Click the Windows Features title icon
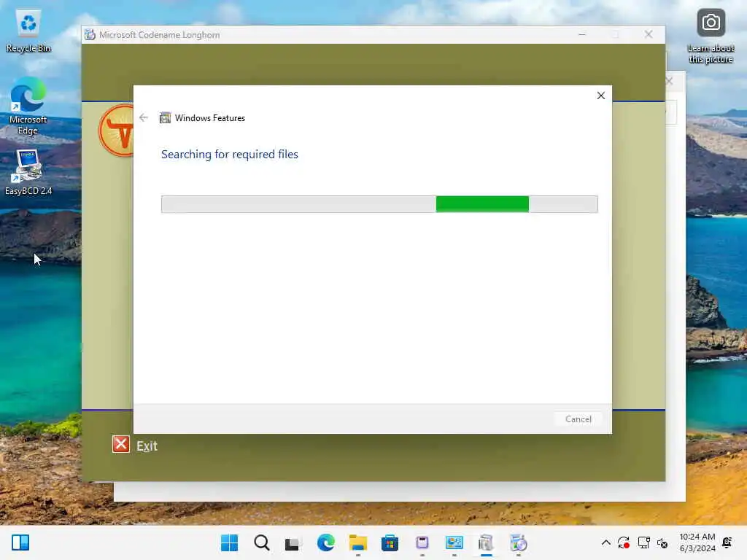The width and height of the screenshot is (747, 560). pyautogui.click(x=165, y=117)
